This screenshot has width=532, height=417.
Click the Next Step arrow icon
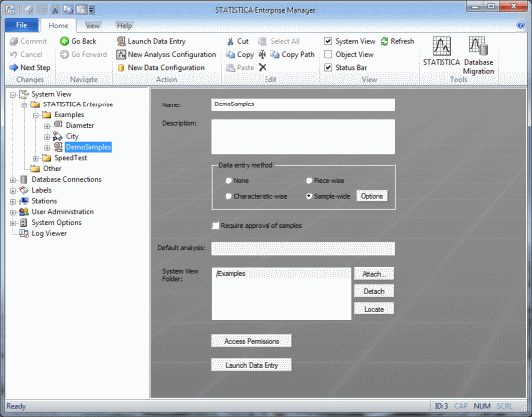click(13, 67)
